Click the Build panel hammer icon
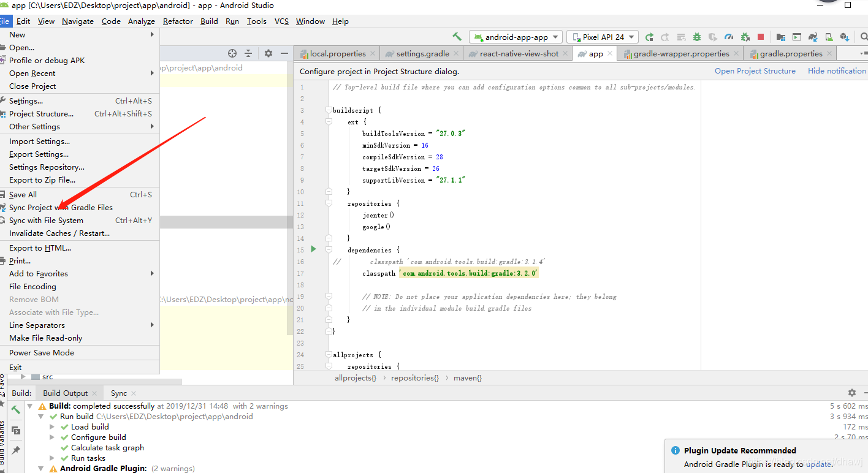Screen dimensions: 868x473 pos(16,409)
